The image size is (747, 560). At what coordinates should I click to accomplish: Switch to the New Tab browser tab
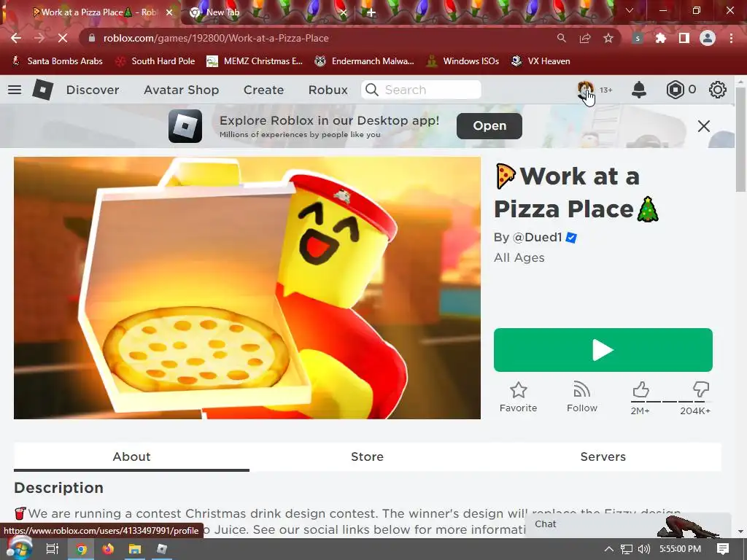pyautogui.click(x=269, y=12)
